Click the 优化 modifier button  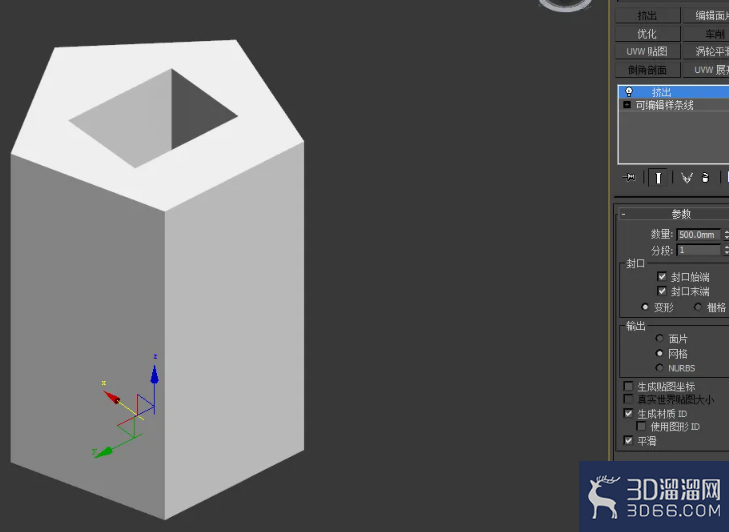click(x=647, y=33)
